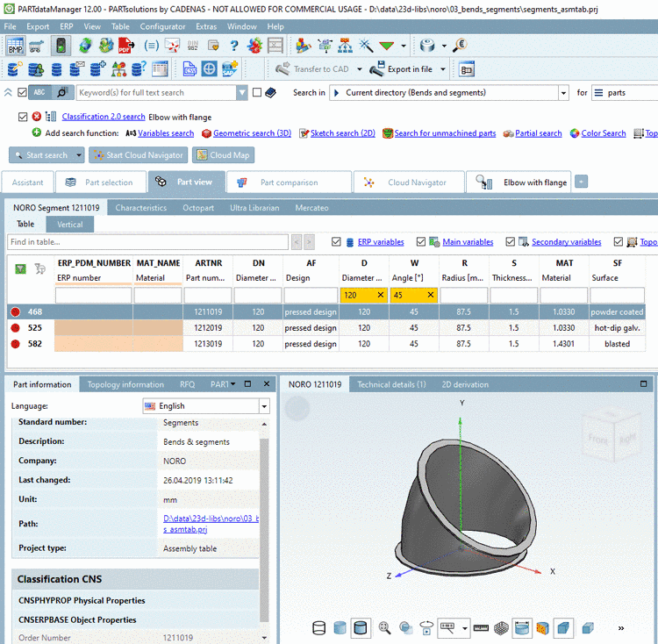Click the CSV export icon

point(190,68)
